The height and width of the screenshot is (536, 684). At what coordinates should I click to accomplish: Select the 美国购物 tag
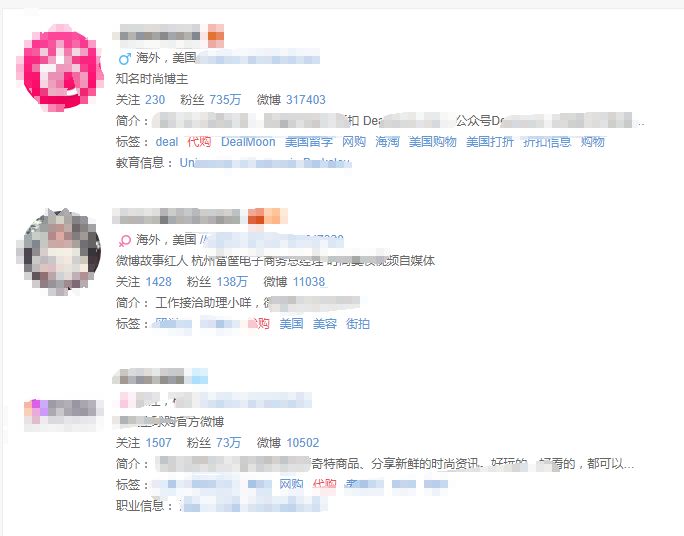tap(432, 142)
